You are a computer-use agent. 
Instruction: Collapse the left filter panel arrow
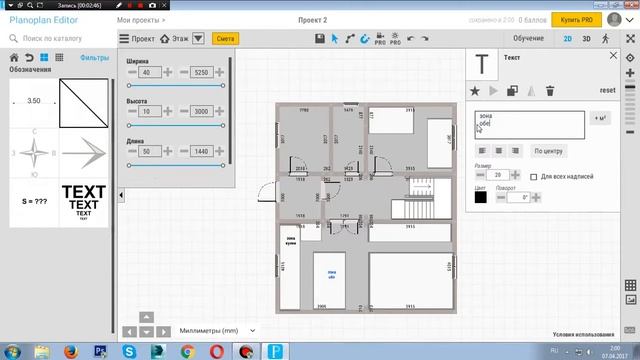[x=121, y=195]
